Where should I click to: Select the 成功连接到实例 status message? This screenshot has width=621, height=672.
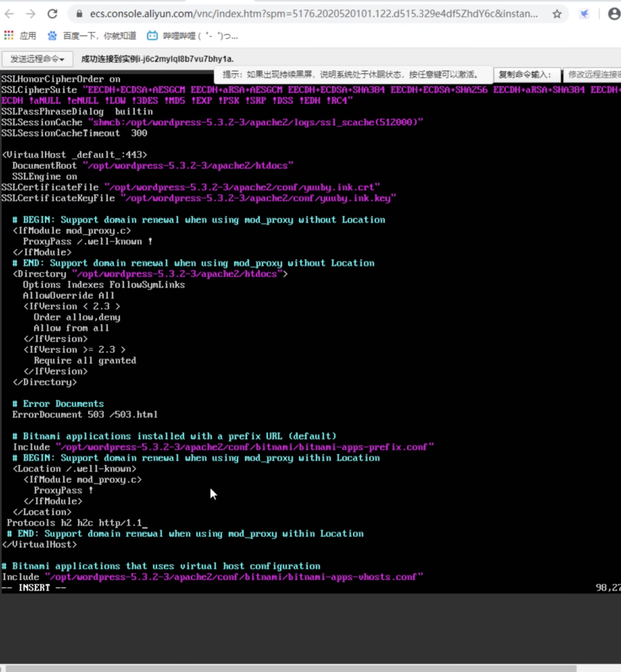click(x=157, y=58)
